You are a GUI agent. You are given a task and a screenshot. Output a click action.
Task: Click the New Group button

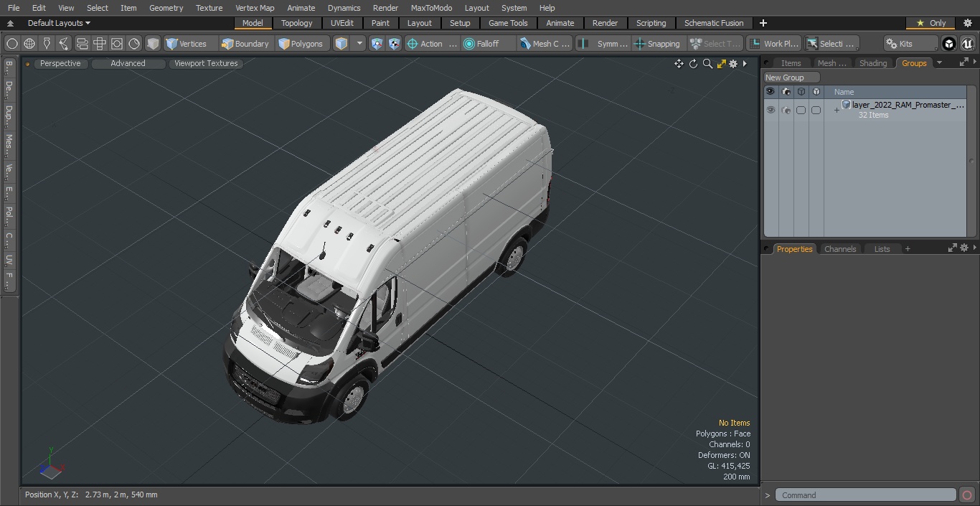click(791, 78)
